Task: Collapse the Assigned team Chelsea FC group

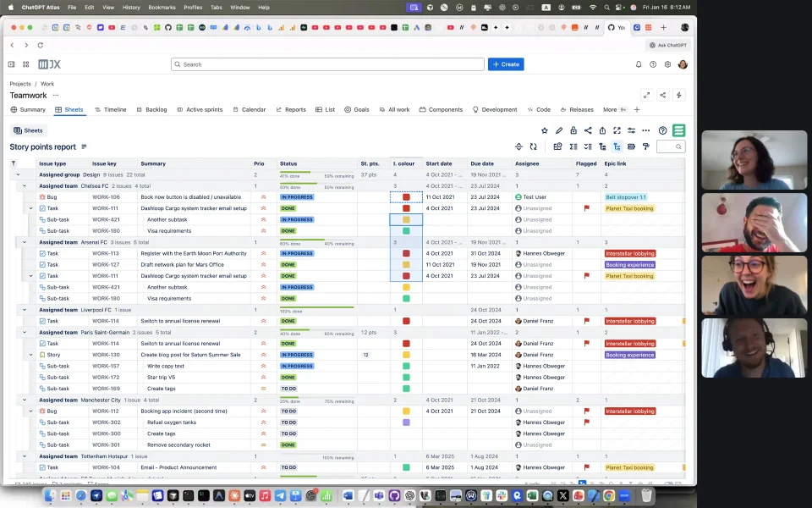Action: click(x=25, y=186)
